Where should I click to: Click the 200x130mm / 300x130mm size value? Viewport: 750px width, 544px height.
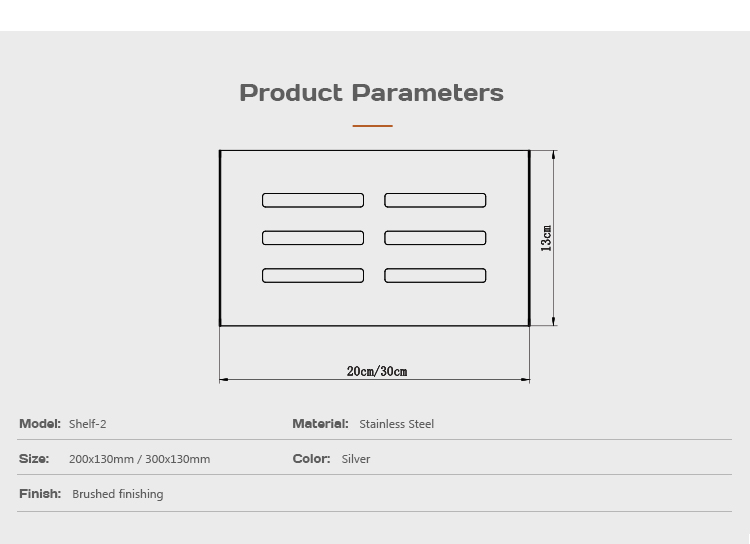(x=140, y=459)
